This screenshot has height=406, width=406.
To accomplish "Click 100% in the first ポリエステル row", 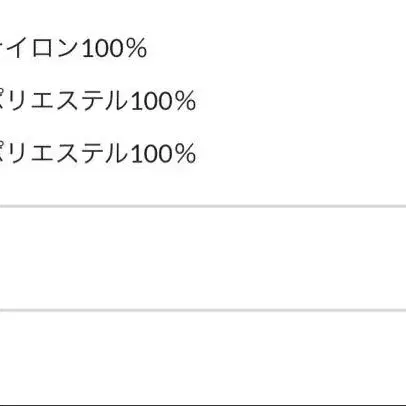I will [163, 101].
